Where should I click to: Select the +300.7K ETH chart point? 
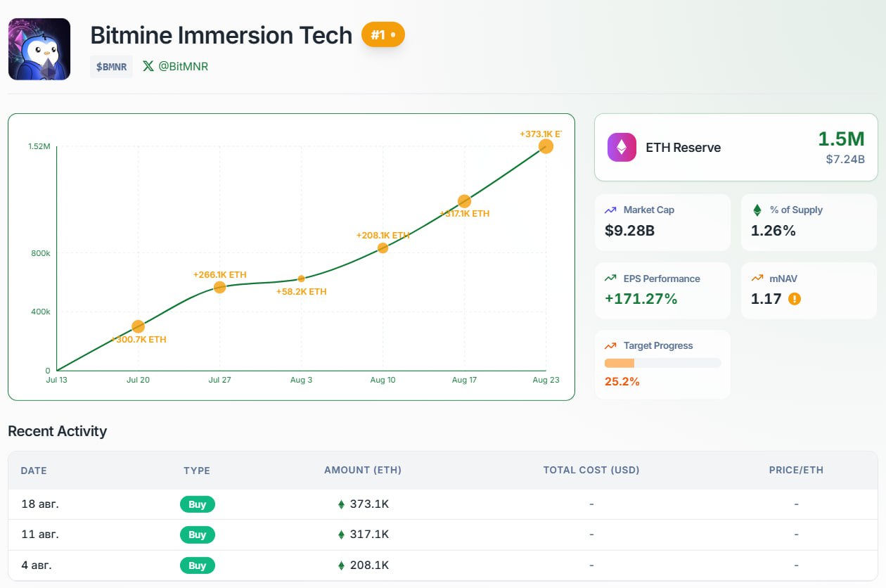click(x=139, y=326)
